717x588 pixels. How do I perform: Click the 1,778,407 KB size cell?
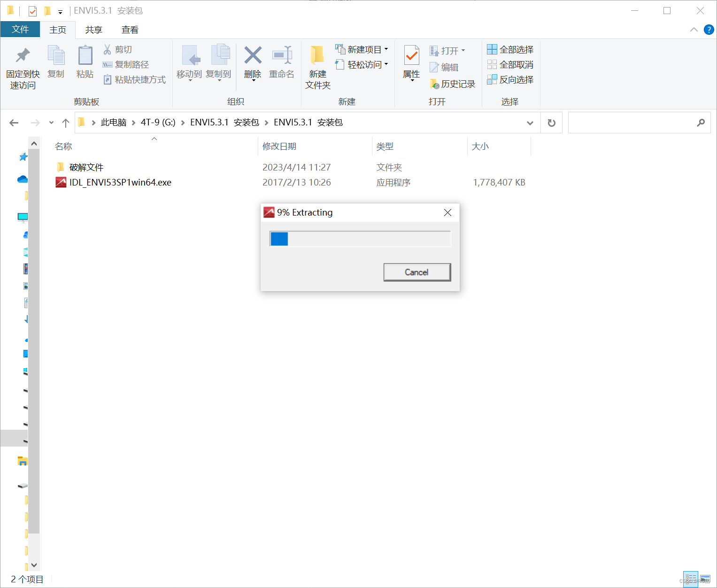tap(499, 182)
